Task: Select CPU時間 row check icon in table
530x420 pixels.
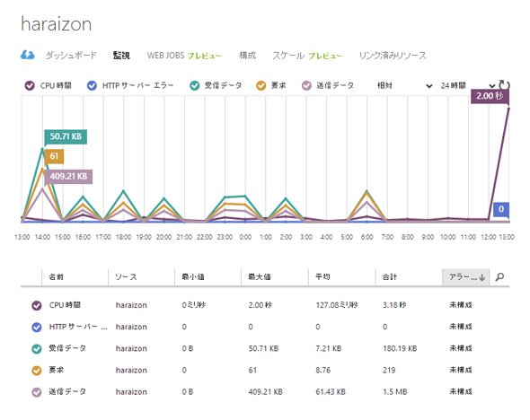Action: coord(37,305)
